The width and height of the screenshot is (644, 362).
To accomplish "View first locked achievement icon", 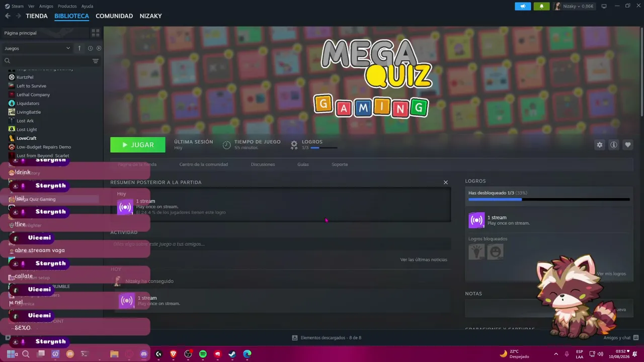I will click(x=476, y=251).
